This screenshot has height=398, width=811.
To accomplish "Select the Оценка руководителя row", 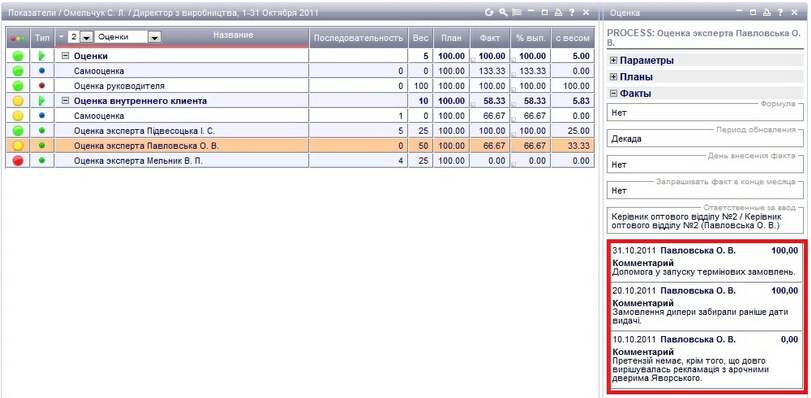I will pos(300,86).
